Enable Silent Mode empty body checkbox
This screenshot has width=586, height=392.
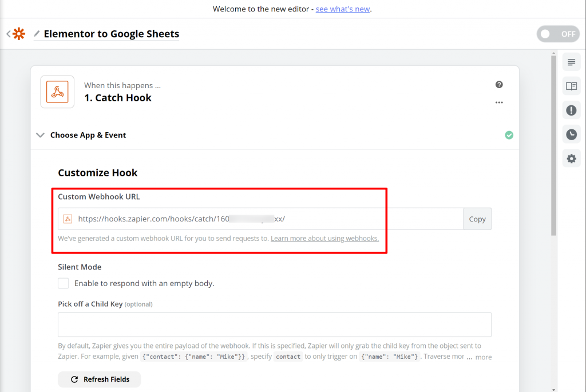click(x=64, y=283)
